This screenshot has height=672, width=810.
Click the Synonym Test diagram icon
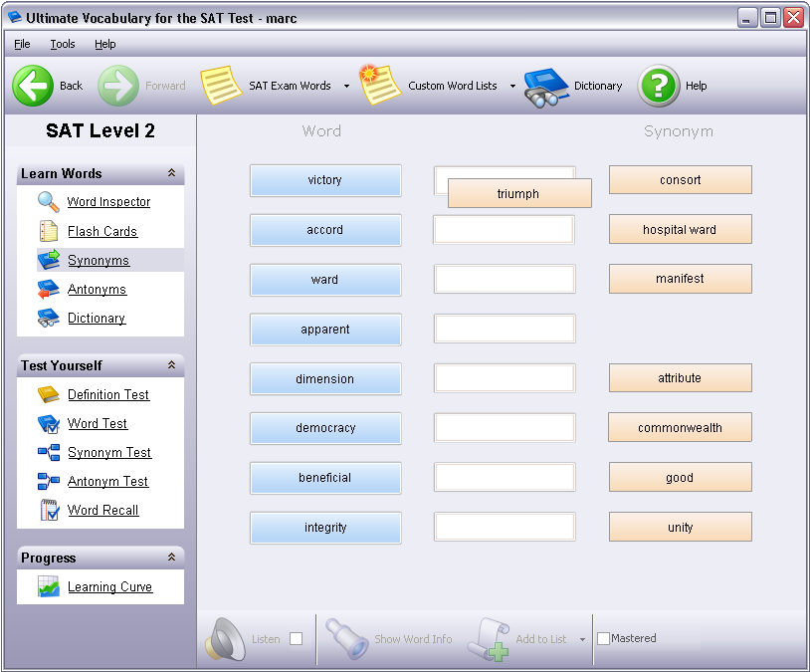coord(49,452)
